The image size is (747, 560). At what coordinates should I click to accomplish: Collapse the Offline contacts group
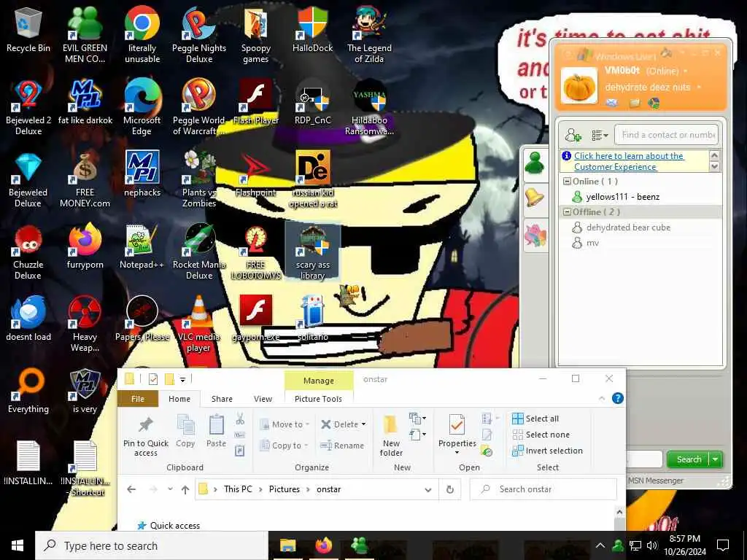click(x=567, y=212)
